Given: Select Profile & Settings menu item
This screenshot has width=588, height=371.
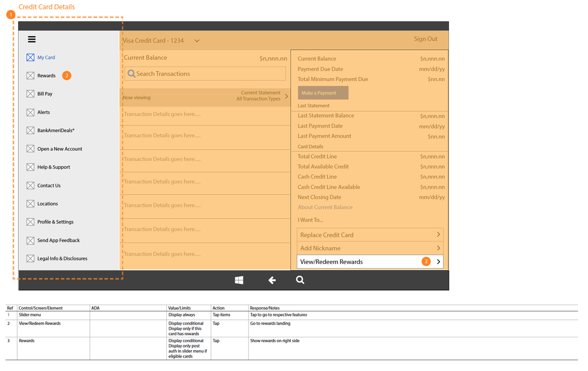Looking at the screenshot, I should point(56,222).
